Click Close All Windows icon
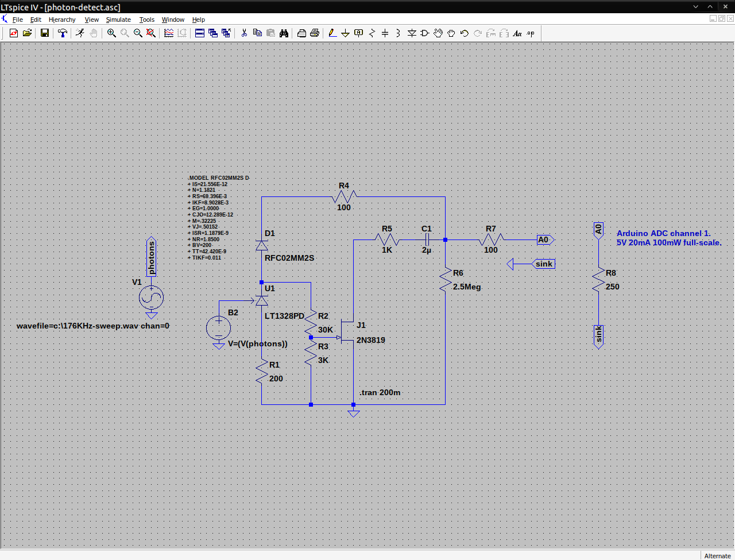735x560 pixels. [x=226, y=33]
